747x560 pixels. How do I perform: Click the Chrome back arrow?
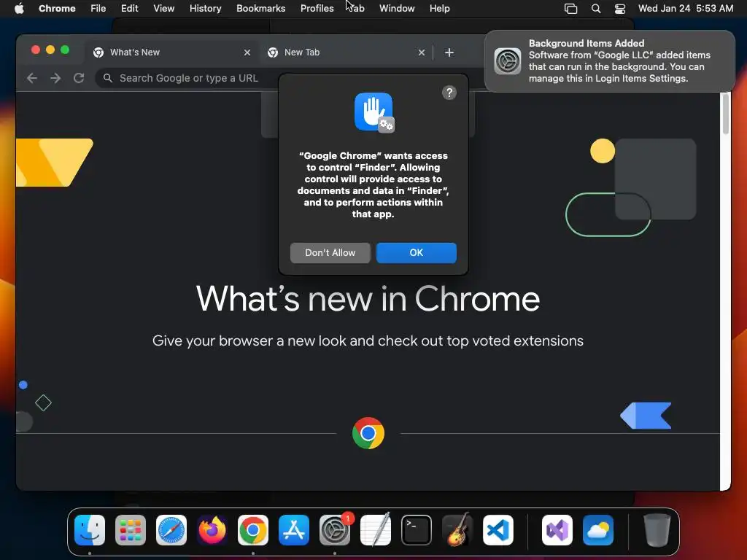point(32,78)
